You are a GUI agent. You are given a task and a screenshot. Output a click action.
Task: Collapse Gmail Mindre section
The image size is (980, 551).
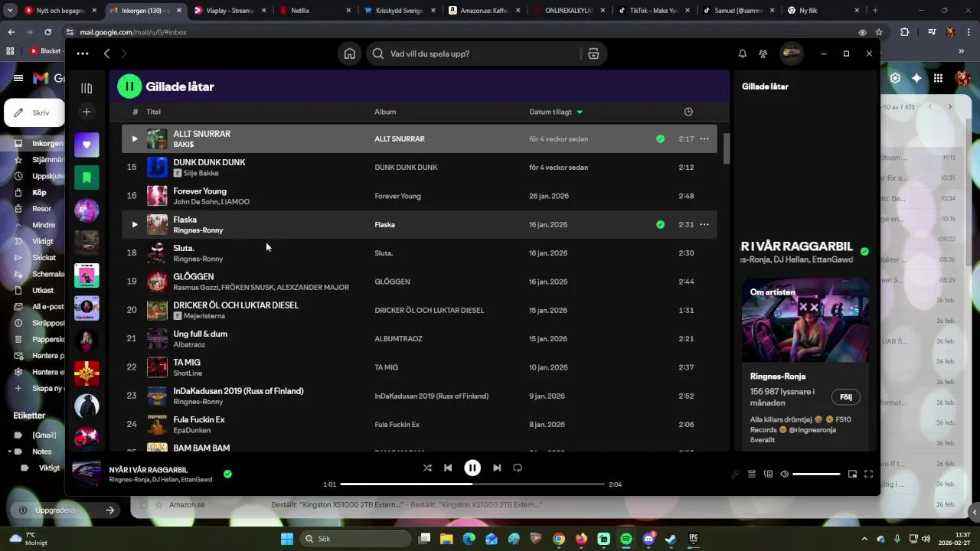click(x=44, y=225)
